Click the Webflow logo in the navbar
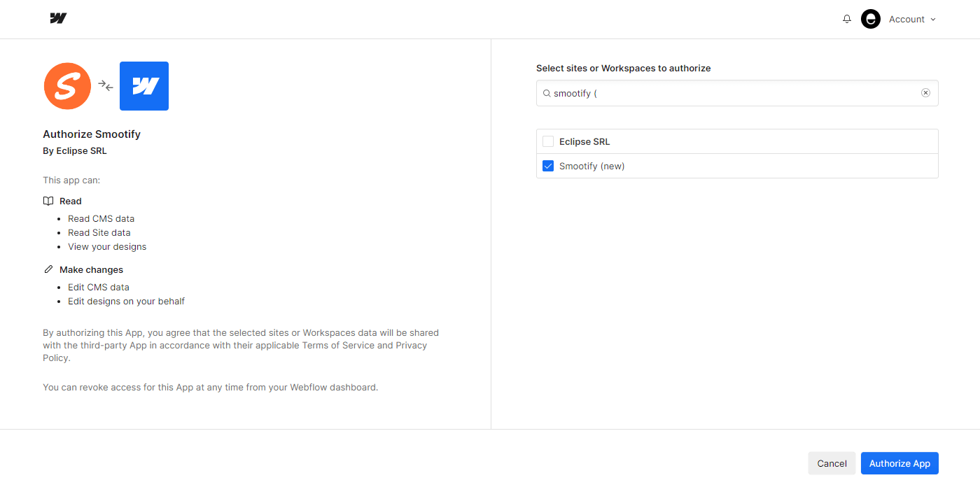The width and height of the screenshot is (980, 494). tap(58, 18)
